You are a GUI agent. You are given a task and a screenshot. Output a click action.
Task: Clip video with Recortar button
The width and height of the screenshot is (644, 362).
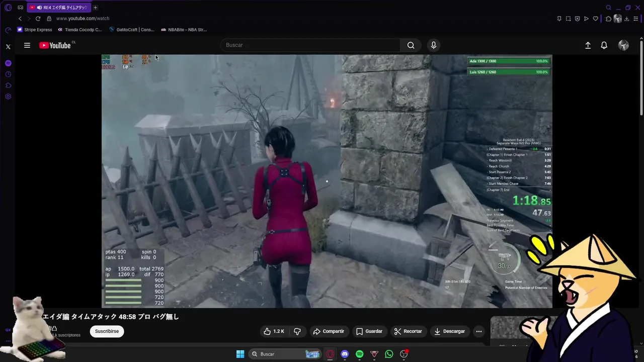(x=408, y=331)
